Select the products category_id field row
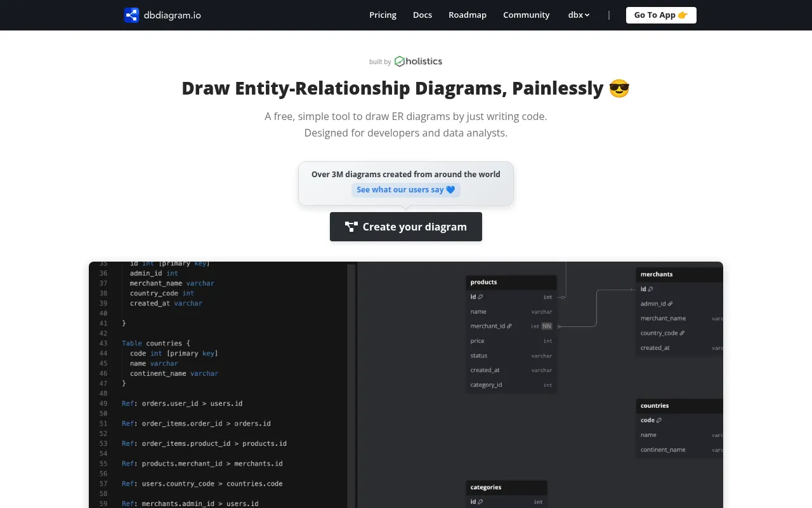 511,385
